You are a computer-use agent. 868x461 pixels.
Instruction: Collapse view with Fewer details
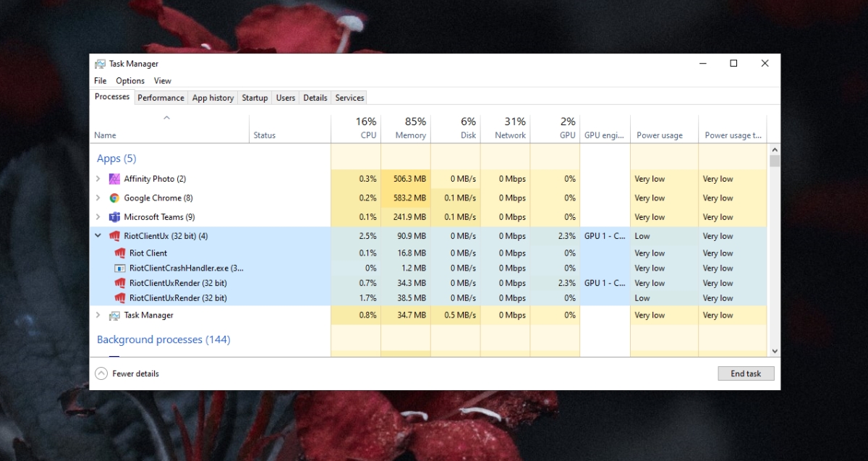(127, 373)
